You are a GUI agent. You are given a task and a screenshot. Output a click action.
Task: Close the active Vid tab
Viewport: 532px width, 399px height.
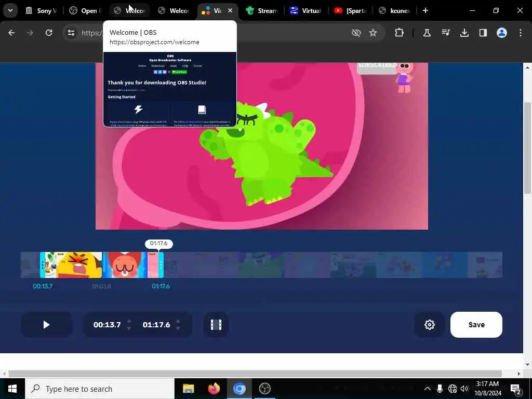(x=230, y=10)
